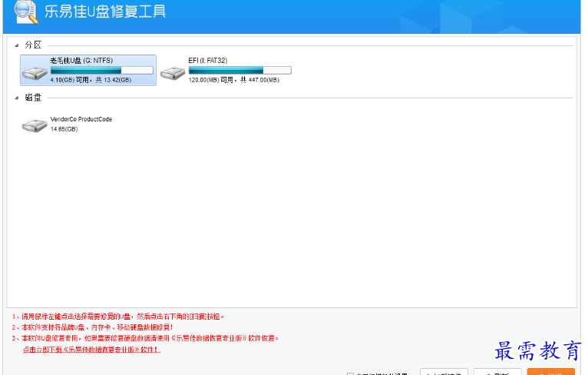Select the EFI (I: FAT32) partition

[x=226, y=70]
